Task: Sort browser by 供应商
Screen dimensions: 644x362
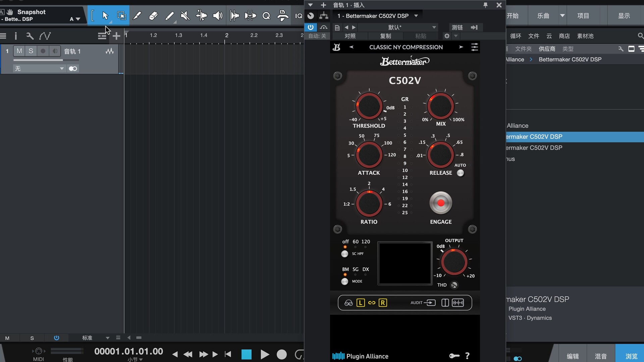Action: [x=547, y=49]
